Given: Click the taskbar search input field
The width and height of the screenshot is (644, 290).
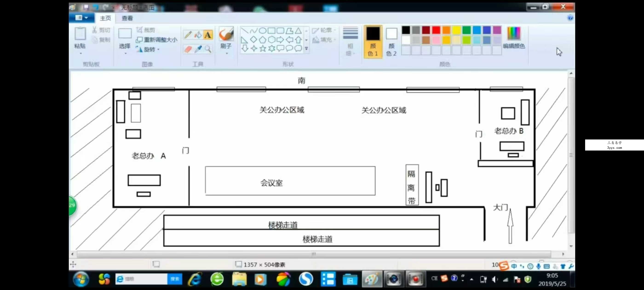Looking at the screenshot, I should coord(141,279).
